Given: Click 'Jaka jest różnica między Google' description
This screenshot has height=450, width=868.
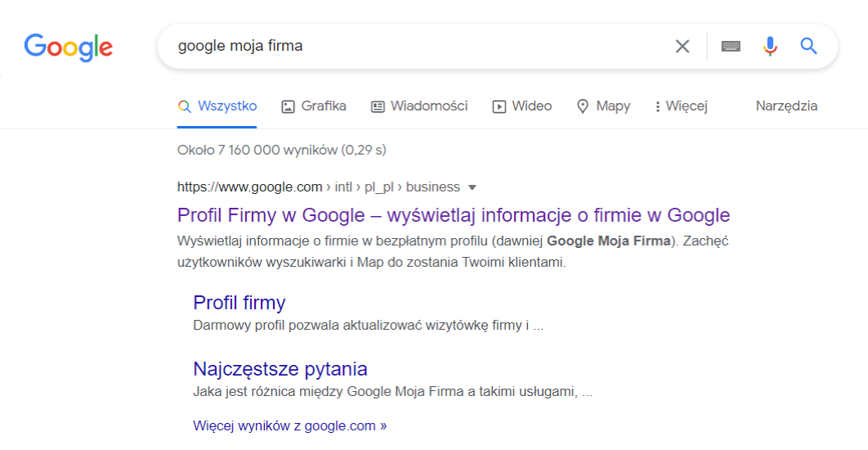Looking at the screenshot, I should tap(392, 392).
